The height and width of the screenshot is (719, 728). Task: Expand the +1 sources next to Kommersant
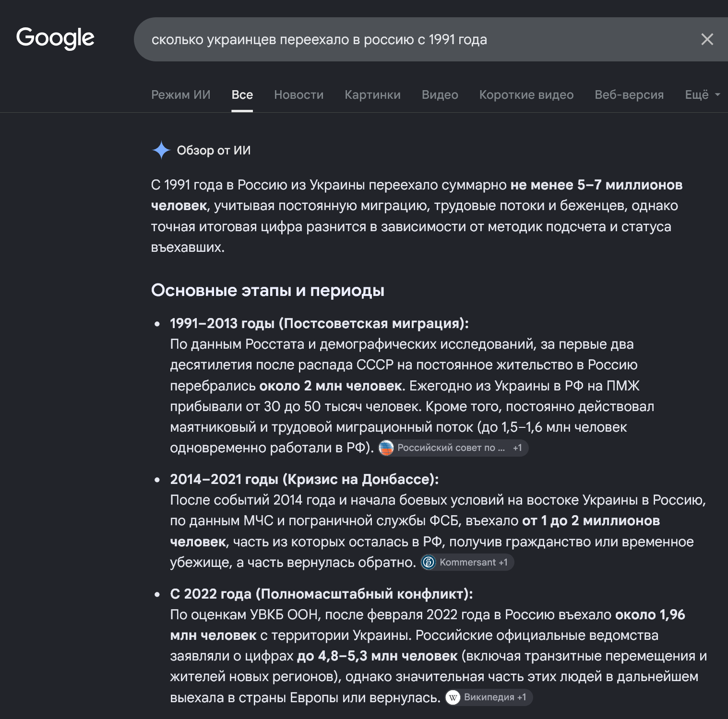click(x=503, y=562)
